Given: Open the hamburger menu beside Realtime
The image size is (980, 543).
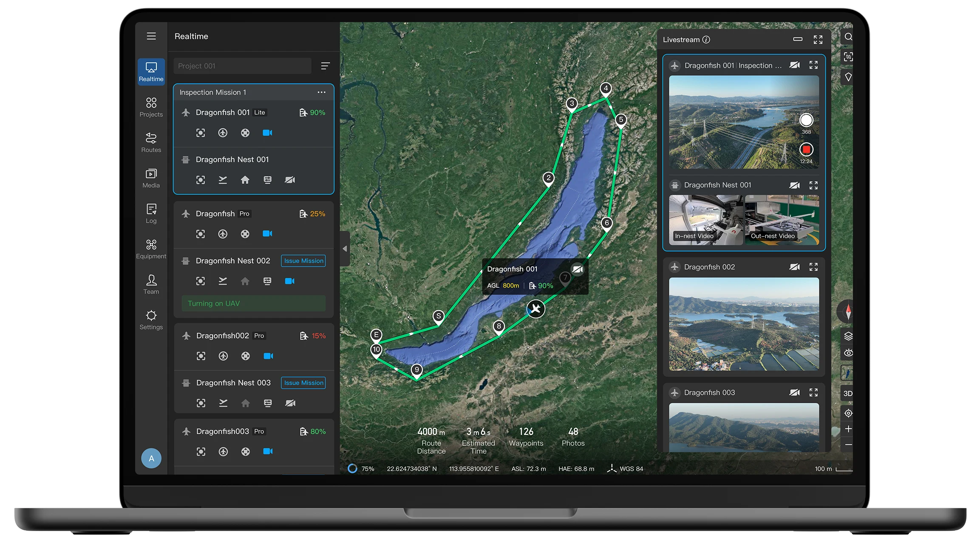Looking at the screenshot, I should 151,36.
